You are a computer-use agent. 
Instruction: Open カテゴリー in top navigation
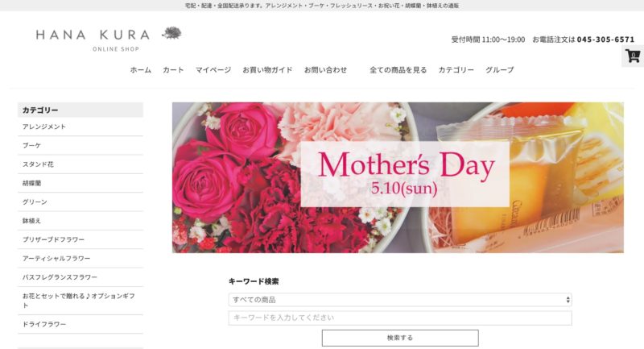[x=456, y=70]
